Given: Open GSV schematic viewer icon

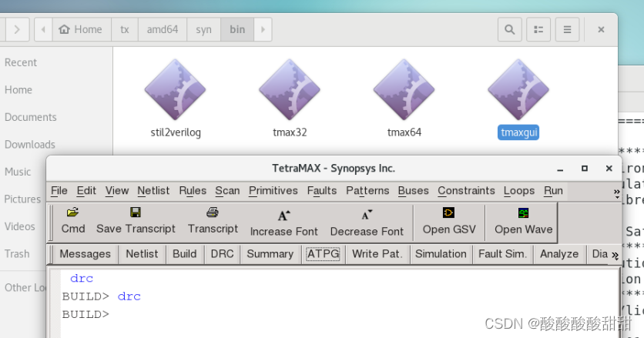Looking at the screenshot, I should [448, 213].
